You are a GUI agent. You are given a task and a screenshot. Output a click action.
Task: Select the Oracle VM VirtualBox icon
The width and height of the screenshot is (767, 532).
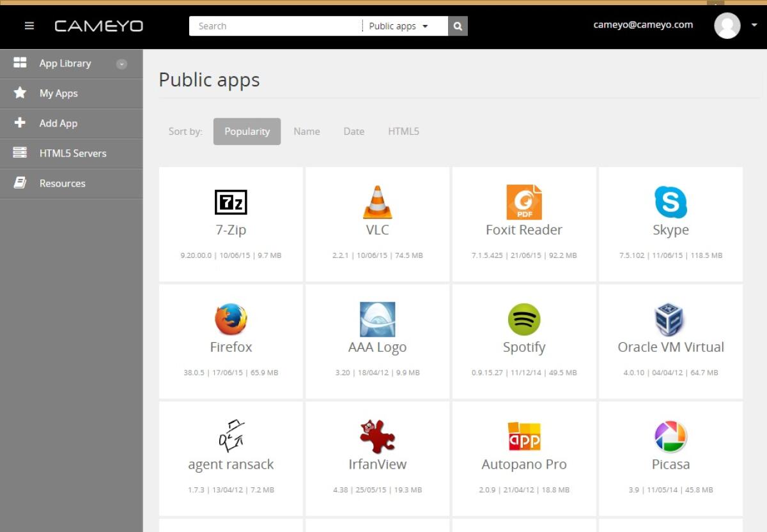click(670, 319)
